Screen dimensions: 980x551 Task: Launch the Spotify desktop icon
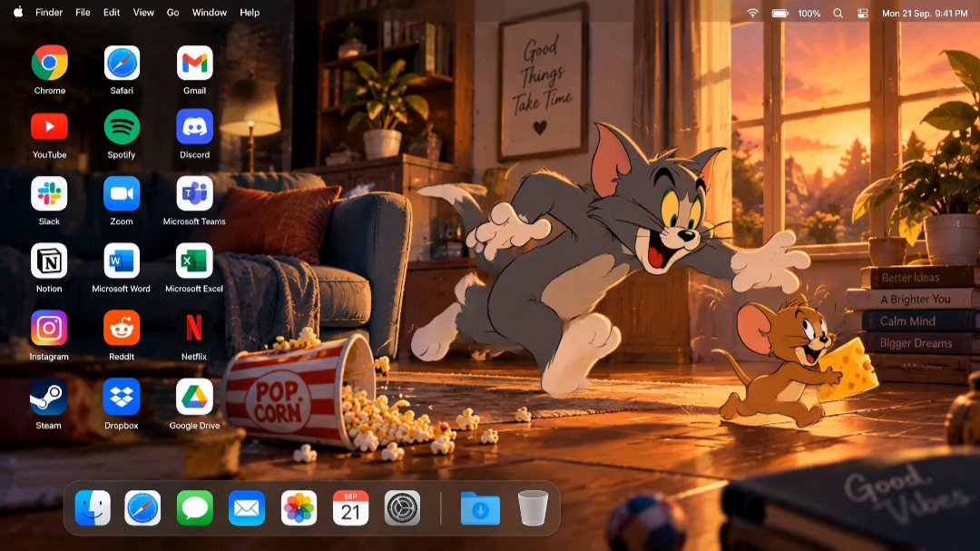122,127
